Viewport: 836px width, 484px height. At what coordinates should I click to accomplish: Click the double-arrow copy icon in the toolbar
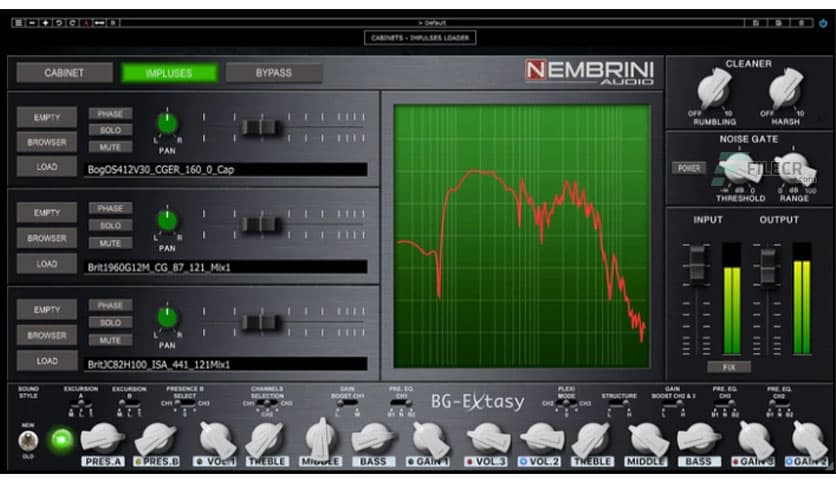[99, 23]
